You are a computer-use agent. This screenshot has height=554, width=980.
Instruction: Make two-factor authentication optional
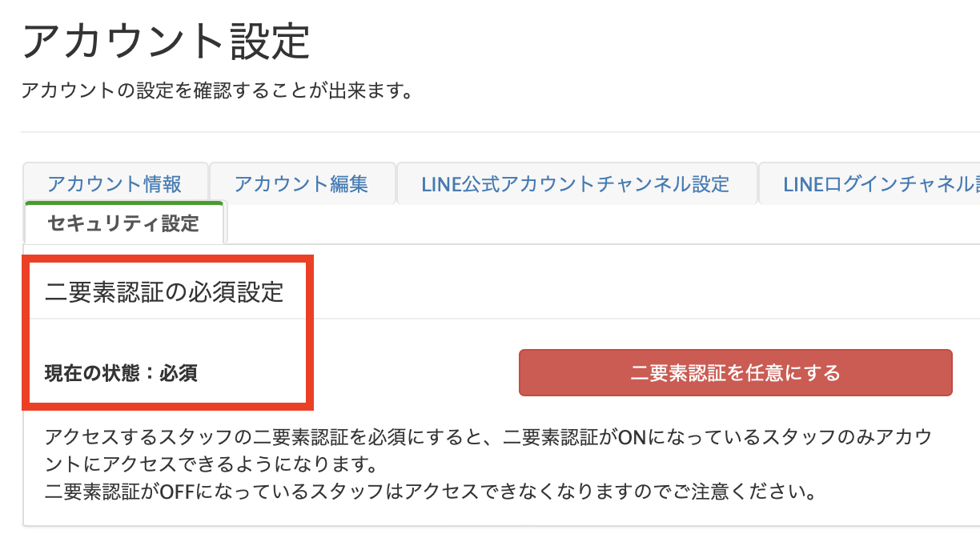(x=734, y=372)
